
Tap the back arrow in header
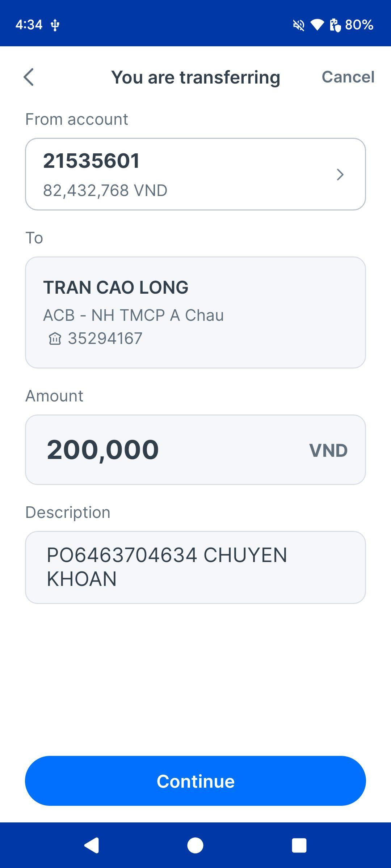(29, 77)
